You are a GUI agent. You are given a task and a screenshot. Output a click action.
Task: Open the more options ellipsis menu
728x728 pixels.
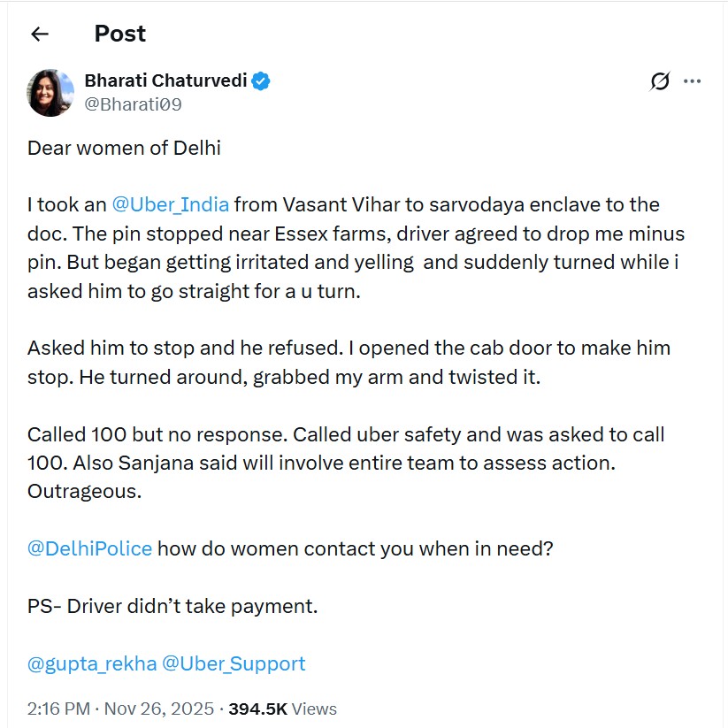click(693, 81)
